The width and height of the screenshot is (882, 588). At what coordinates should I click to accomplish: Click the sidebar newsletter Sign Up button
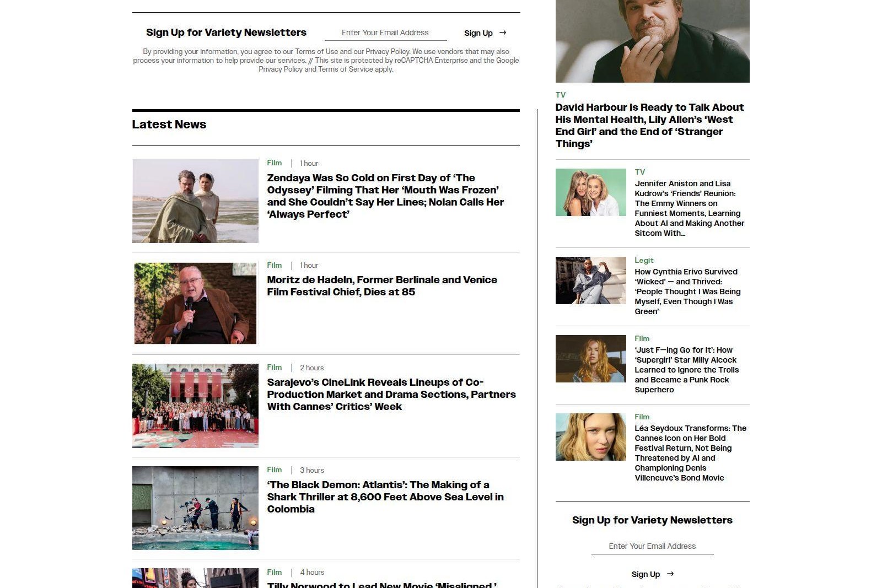(x=652, y=574)
